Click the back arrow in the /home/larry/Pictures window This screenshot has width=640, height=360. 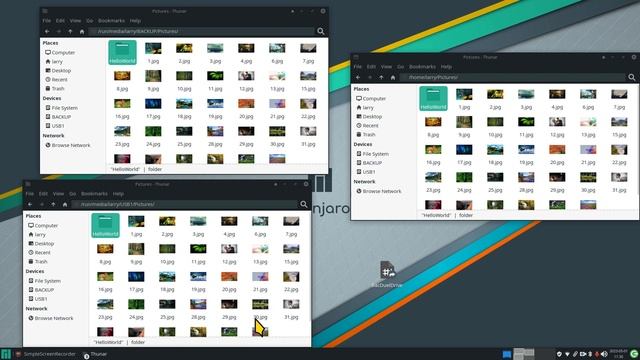(358, 78)
